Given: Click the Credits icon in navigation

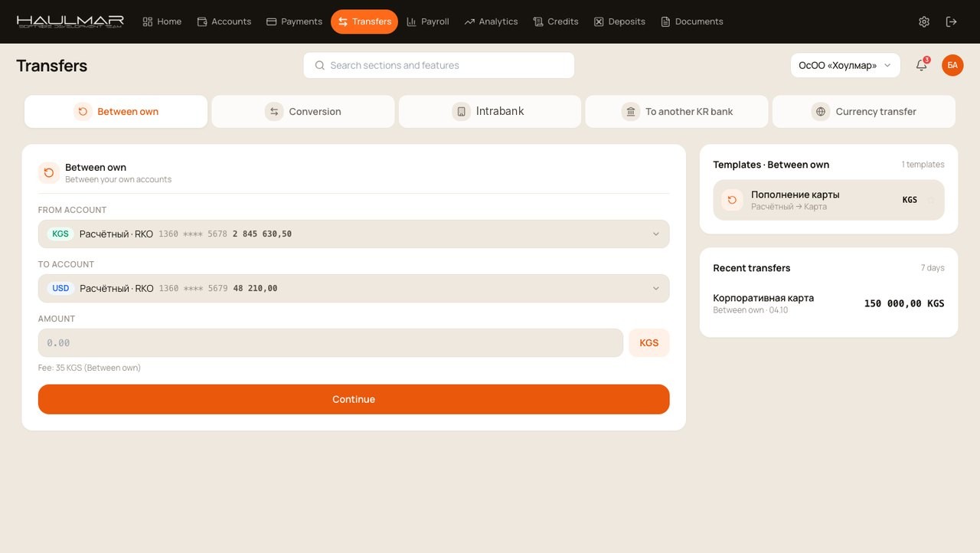Looking at the screenshot, I should tap(538, 21).
